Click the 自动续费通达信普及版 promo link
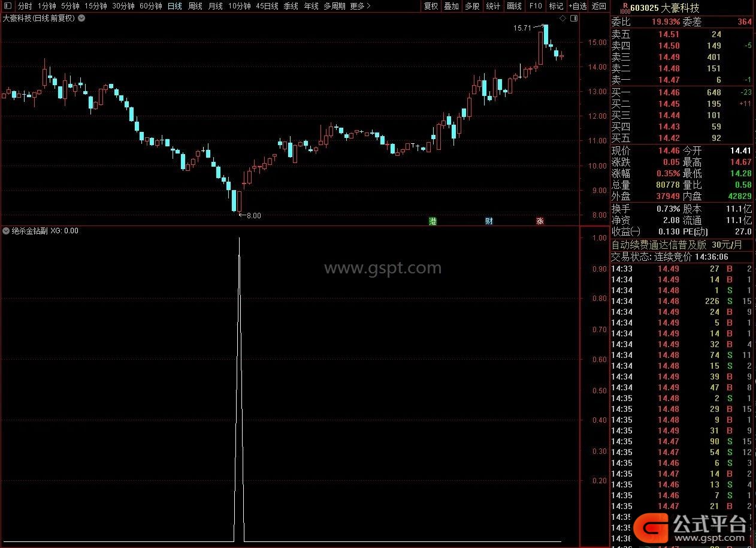Image resolution: width=756 pixels, height=548 pixels. (676, 245)
